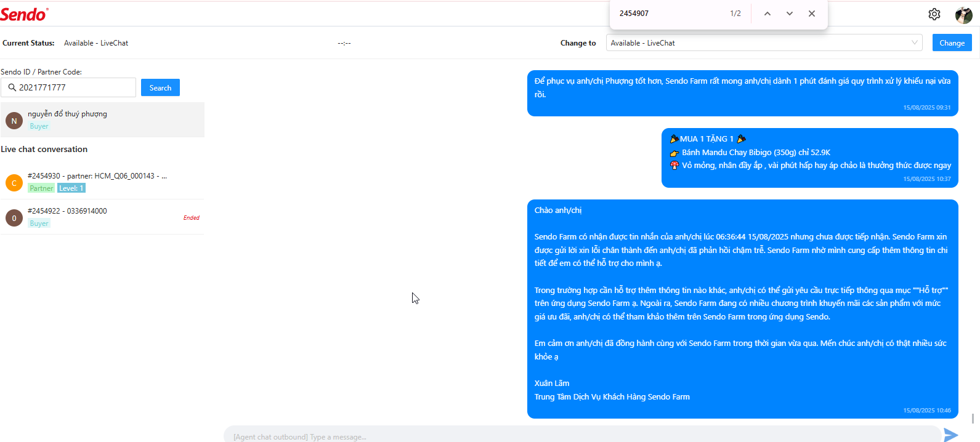The height and width of the screenshot is (442, 980).
Task: Click the --:-- timer display
Action: click(344, 43)
